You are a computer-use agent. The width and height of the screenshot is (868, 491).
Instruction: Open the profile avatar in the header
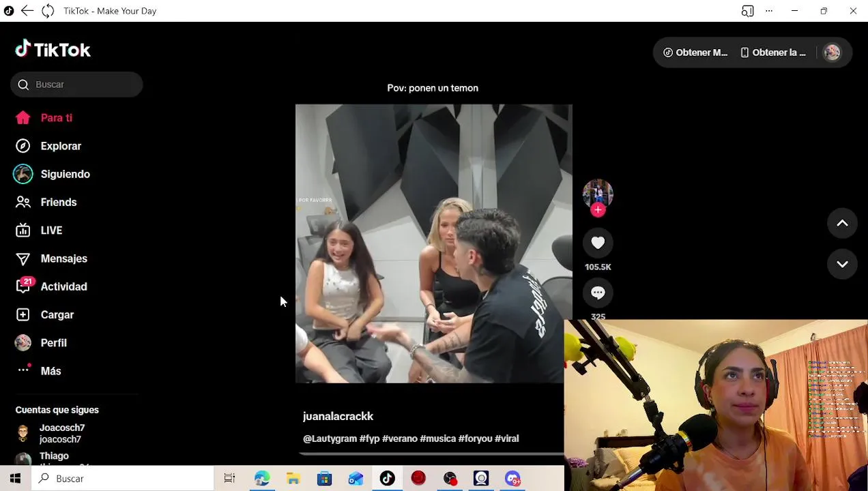click(832, 53)
